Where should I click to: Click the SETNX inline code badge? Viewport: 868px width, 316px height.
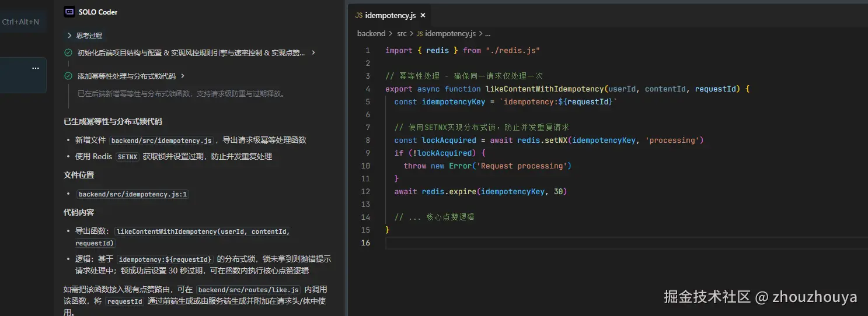(x=127, y=157)
